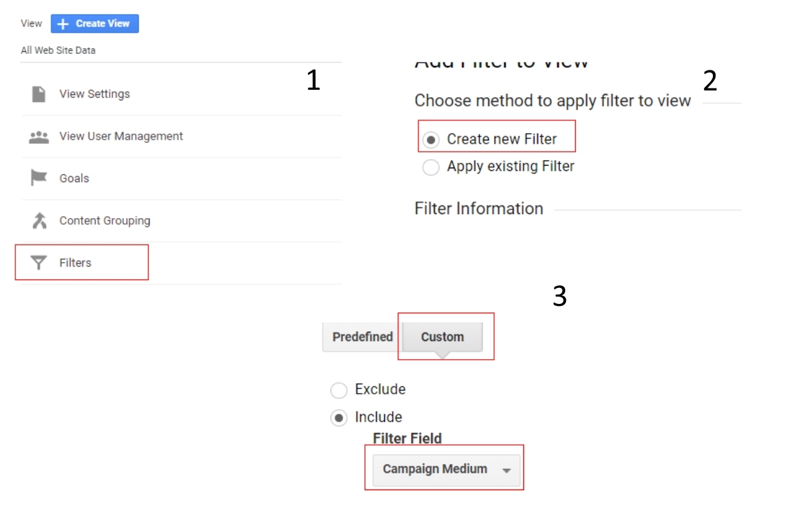Go to View User Management
Image resolution: width=798 pixels, height=532 pixels.
coord(121,136)
